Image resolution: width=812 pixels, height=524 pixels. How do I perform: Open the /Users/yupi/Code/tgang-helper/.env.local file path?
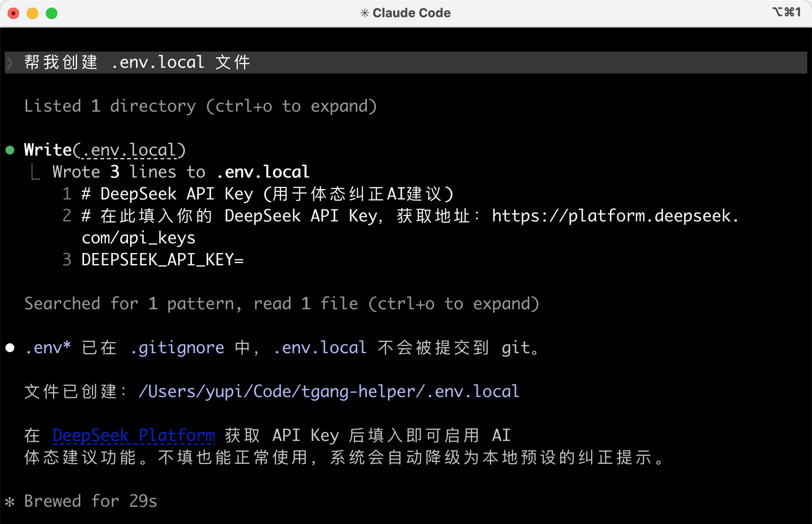tap(329, 391)
